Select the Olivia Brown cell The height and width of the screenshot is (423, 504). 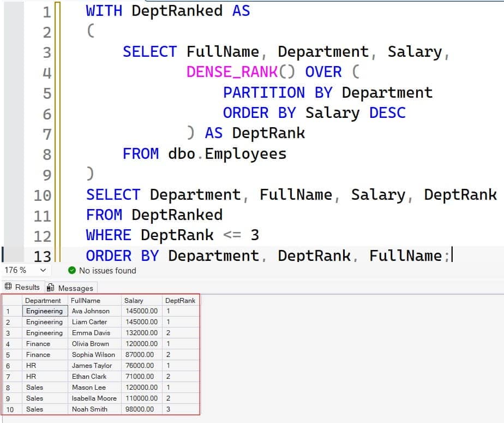(94, 344)
